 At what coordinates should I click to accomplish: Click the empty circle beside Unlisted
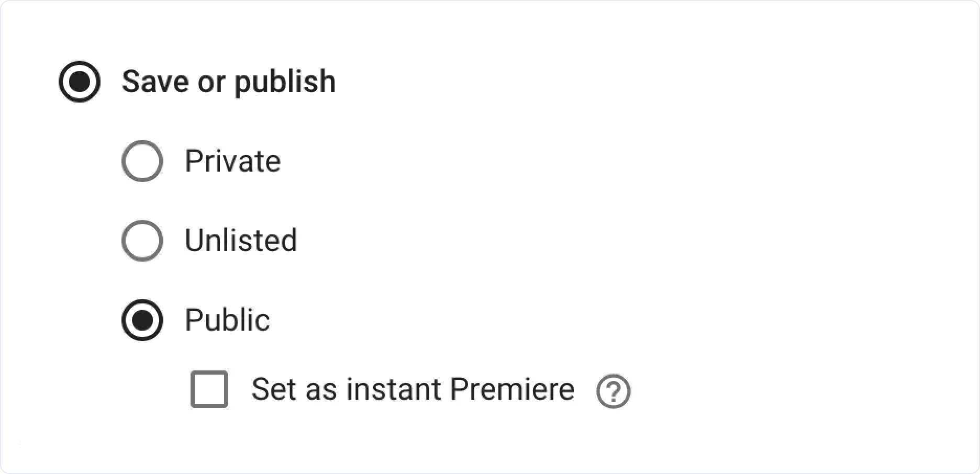click(142, 241)
